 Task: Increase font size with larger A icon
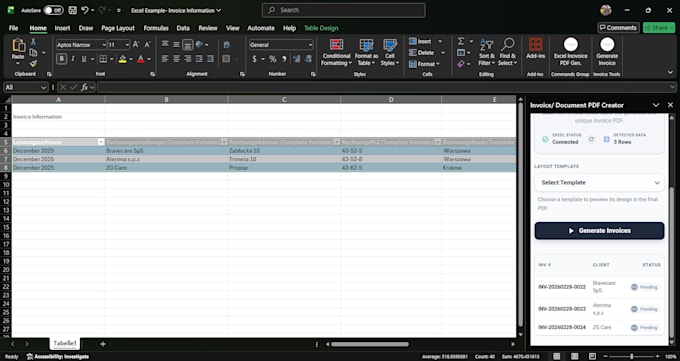[136, 44]
